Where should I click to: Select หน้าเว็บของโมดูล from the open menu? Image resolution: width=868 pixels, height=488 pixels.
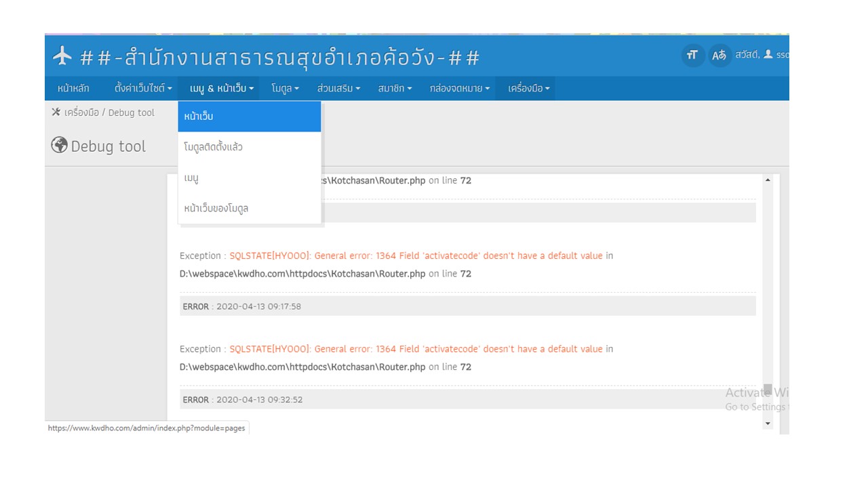[250, 208]
